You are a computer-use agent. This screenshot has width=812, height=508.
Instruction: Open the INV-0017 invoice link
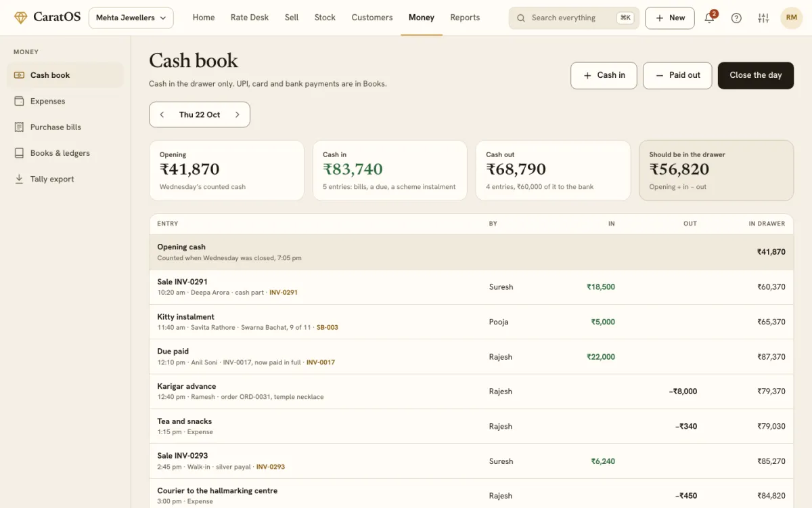[x=321, y=362]
